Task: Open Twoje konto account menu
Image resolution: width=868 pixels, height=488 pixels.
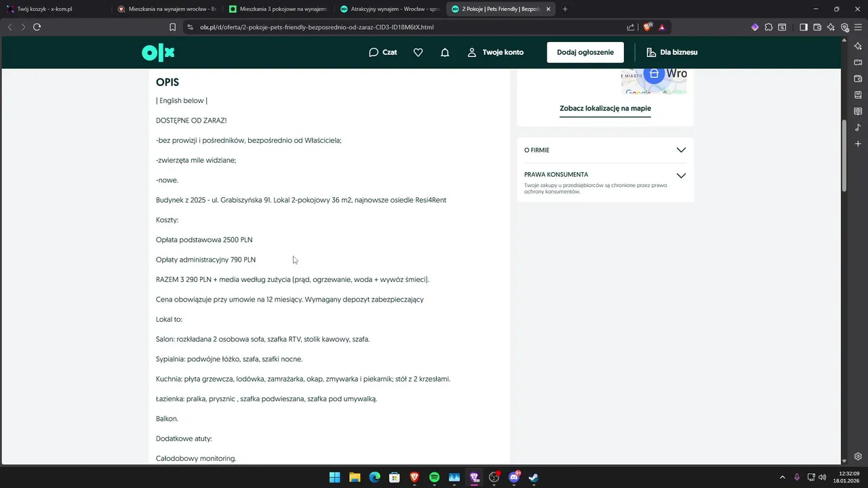Action: (496, 52)
